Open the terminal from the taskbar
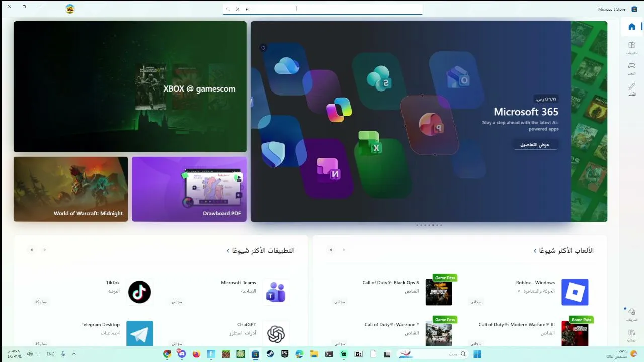 tap(329, 354)
